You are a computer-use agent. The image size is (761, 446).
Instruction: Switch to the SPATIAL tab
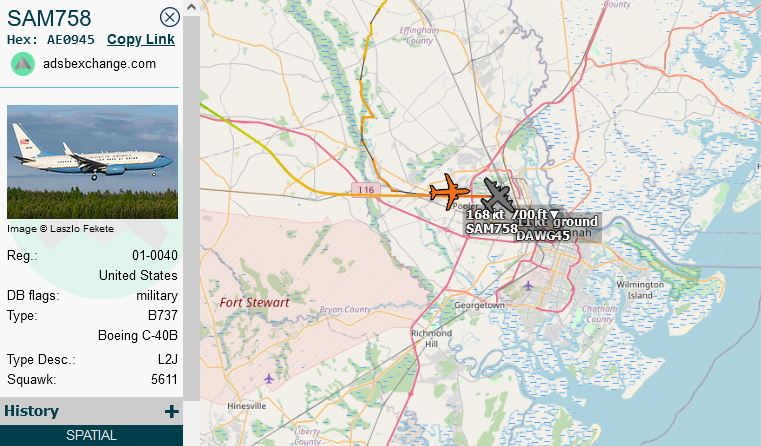pyautogui.click(x=91, y=435)
